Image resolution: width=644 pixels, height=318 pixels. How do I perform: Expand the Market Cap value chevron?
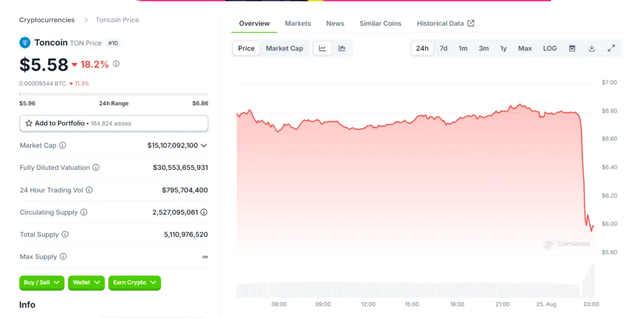204,145
